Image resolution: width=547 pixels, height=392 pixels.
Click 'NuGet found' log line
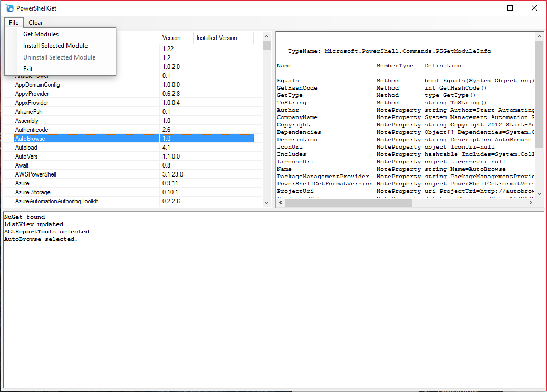point(24,217)
